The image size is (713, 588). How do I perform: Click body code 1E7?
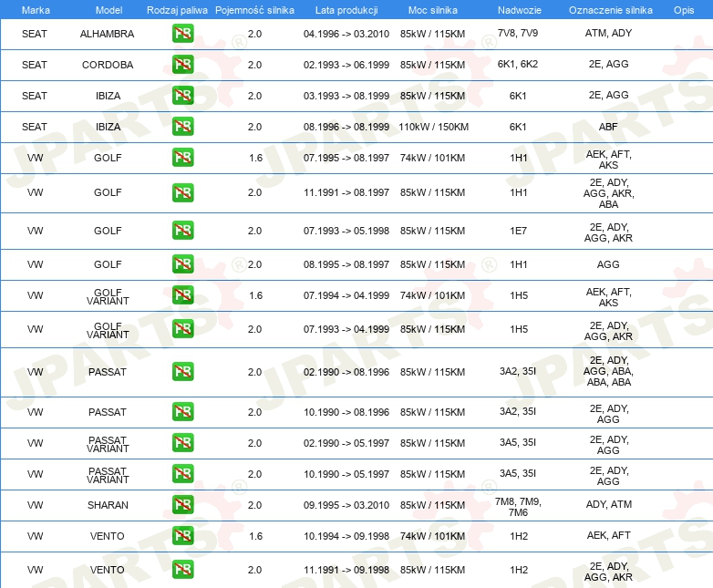pyautogui.click(x=518, y=231)
